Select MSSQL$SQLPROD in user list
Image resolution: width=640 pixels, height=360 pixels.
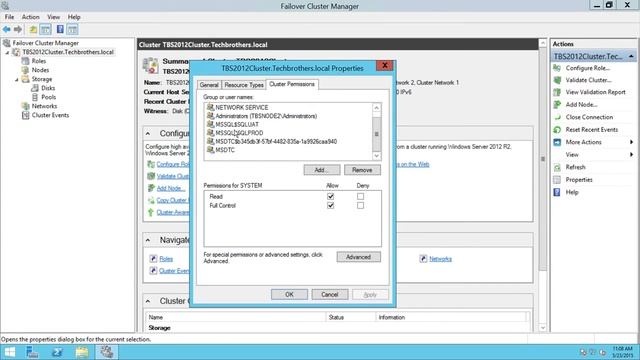tap(235, 133)
